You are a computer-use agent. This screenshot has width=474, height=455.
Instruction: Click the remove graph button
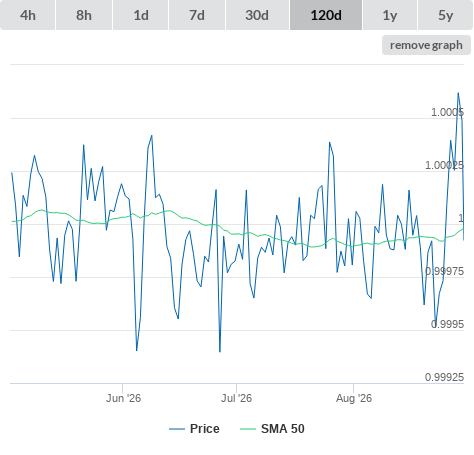426,45
